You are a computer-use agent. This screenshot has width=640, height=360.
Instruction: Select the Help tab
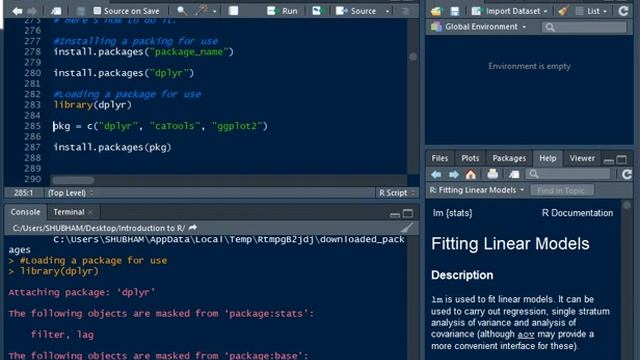[547, 158]
